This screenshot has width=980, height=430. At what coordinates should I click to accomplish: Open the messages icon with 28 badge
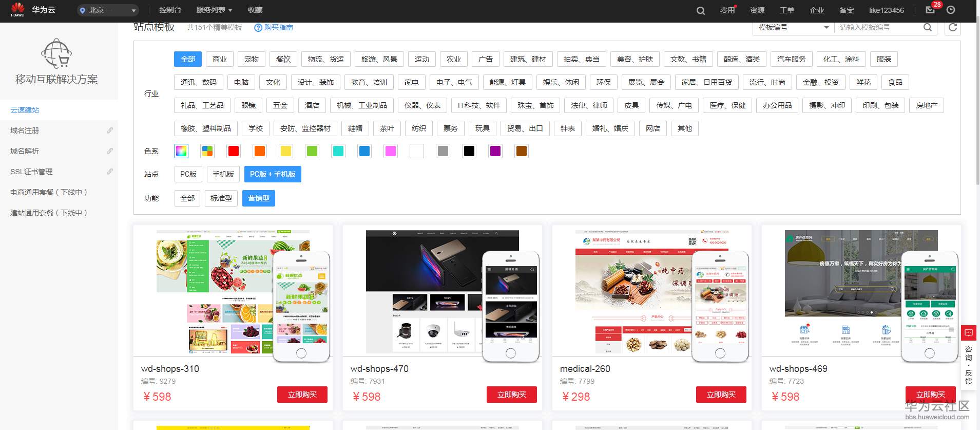coord(930,10)
